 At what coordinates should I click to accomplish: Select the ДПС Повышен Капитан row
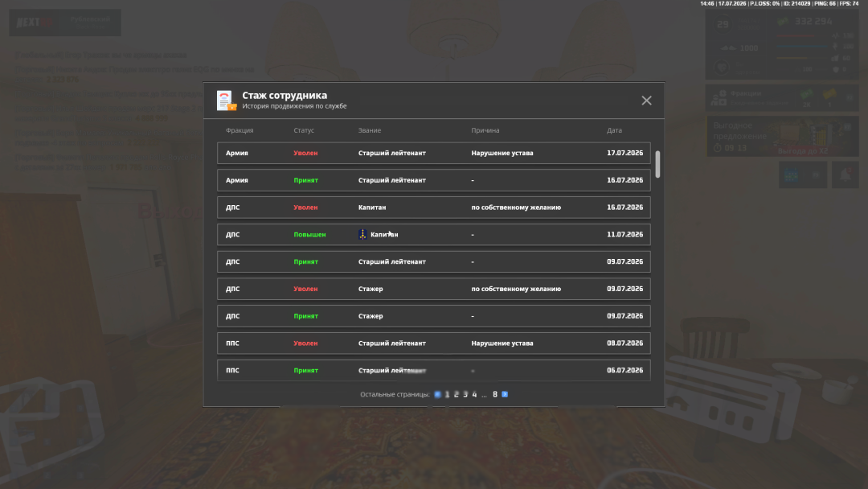(433, 234)
